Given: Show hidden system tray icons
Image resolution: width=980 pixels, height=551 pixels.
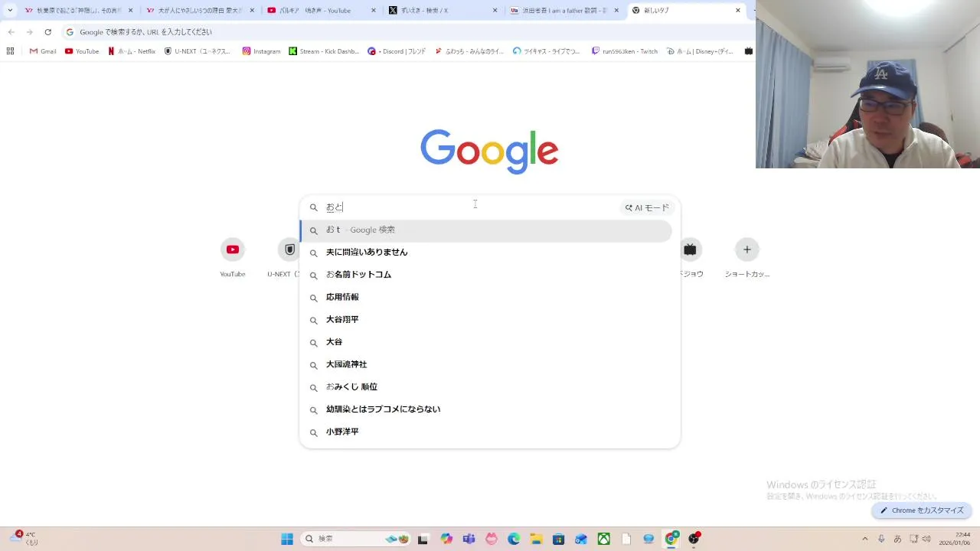Looking at the screenshot, I should point(865,539).
